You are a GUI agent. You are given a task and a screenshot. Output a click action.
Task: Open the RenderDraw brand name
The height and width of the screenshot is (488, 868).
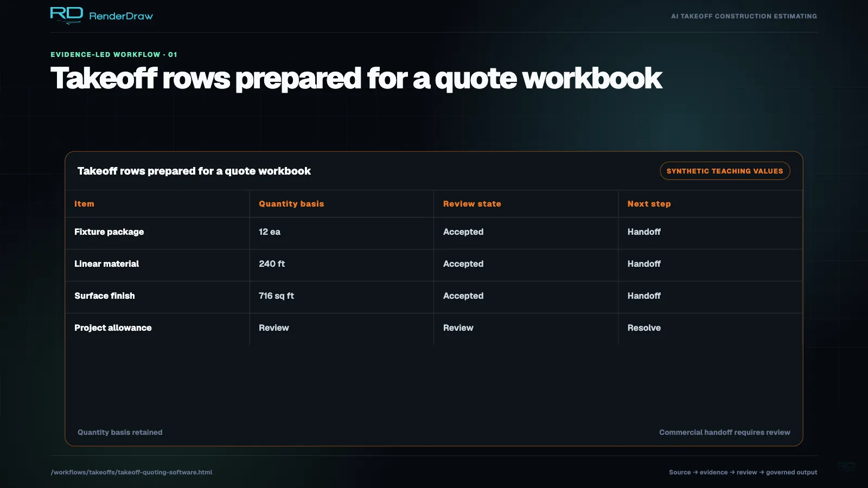point(121,16)
